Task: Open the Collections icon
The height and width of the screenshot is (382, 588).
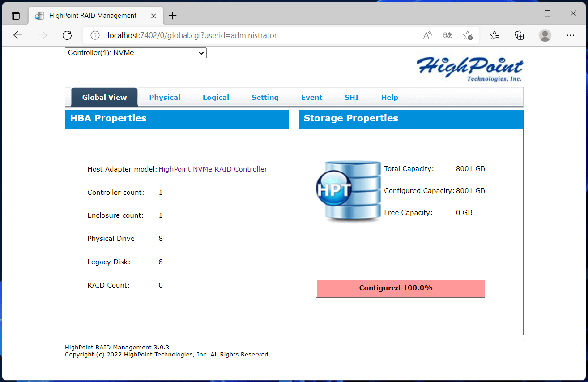Action: pos(519,35)
